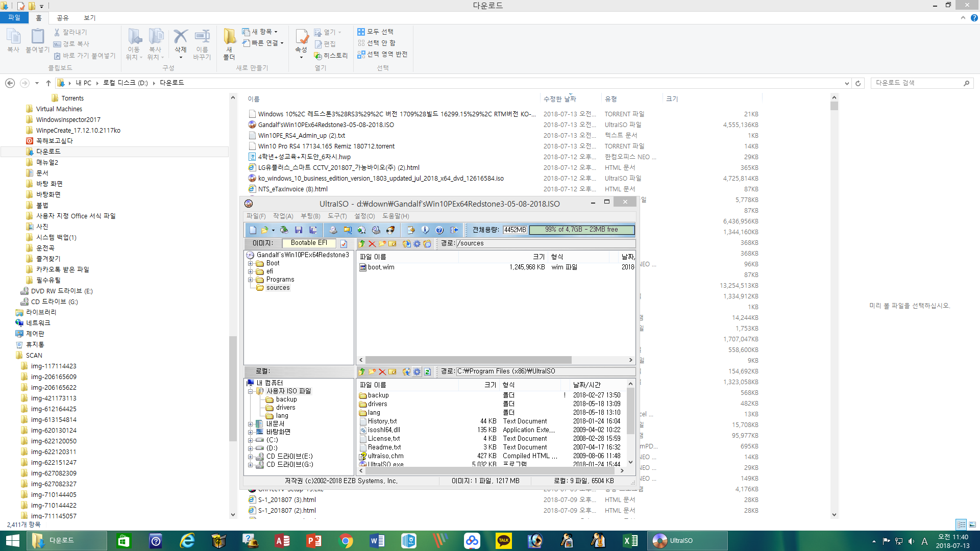Open the dropdown arrow beside UltraISO Open icon
980x551 pixels.
(x=273, y=230)
